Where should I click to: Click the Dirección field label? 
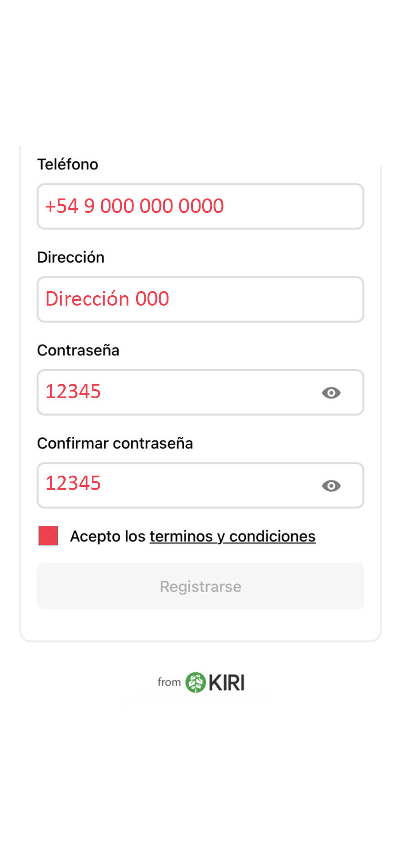(x=71, y=257)
